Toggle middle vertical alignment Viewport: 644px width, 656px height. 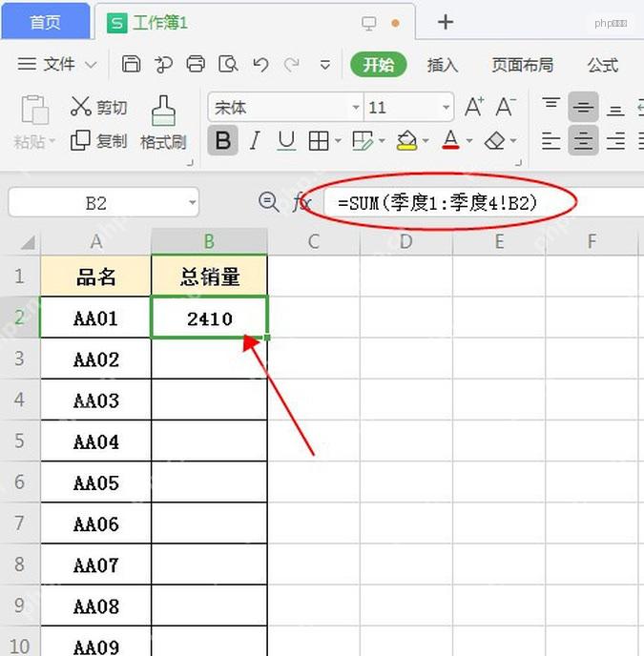[x=583, y=107]
